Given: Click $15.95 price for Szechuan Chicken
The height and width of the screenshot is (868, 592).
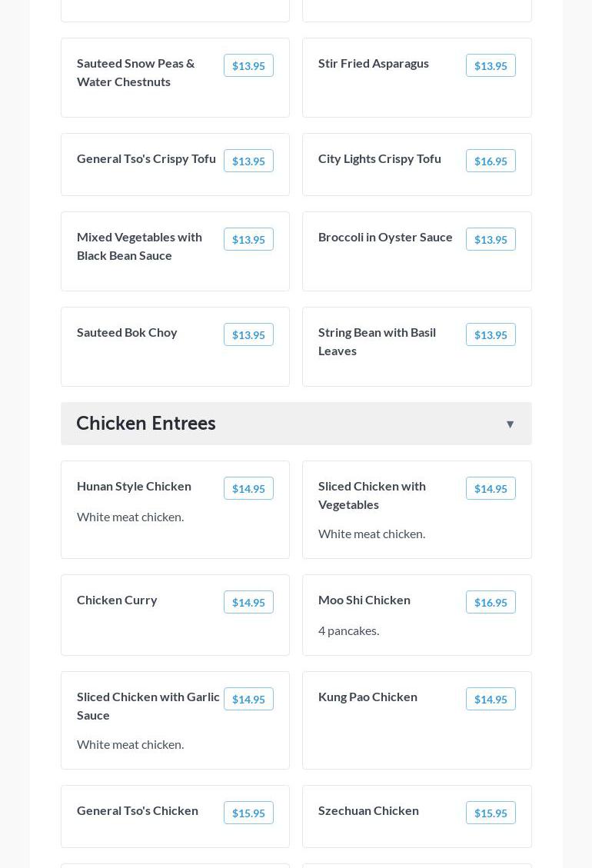Looking at the screenshot, I should 491,813.
